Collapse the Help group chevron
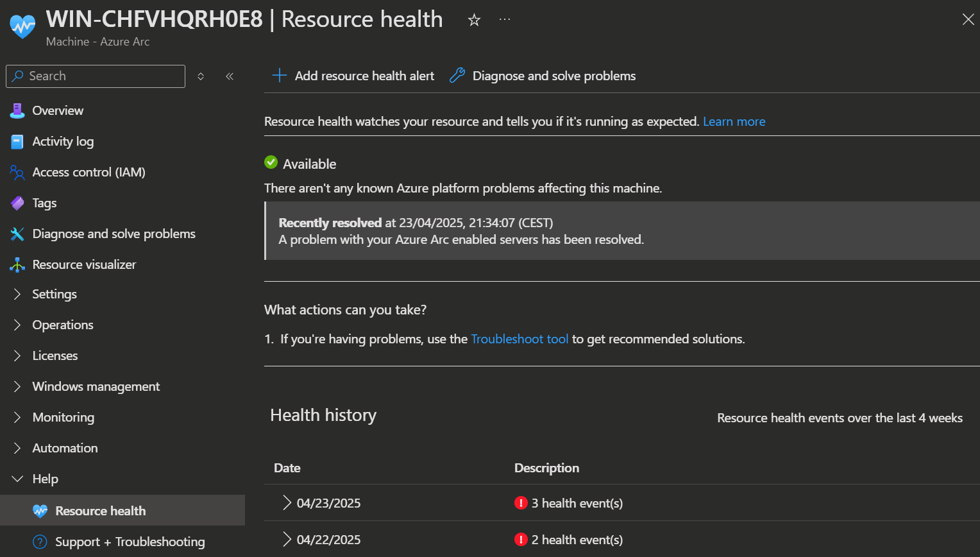The image size is (980, 557). coord(17,479)
